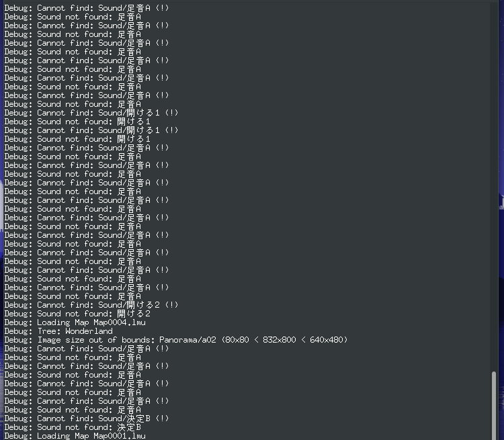504x440 pixels.
Task: Click the first 'Cannot find: Sound/開ける1' line
Action: tap(91, 113)
